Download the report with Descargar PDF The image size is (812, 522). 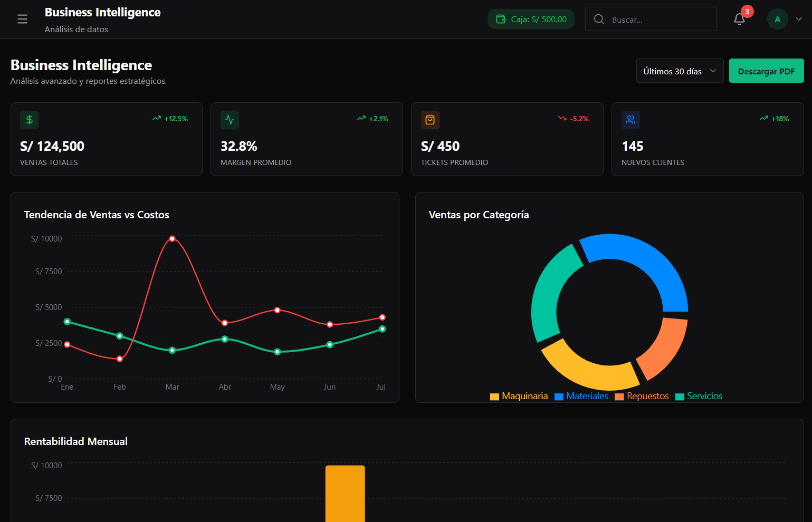click(766, 71)
